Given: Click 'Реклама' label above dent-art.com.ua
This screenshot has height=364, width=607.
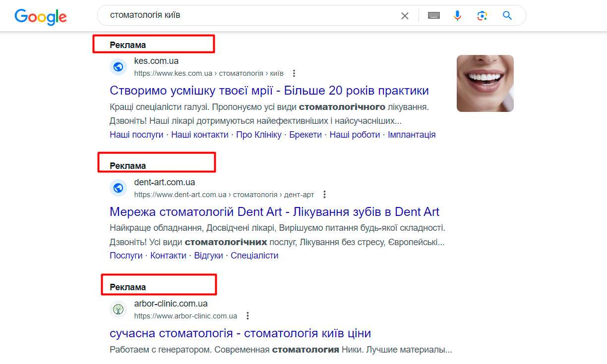Looking at the screenshot, I should click(x=128, y=166).
